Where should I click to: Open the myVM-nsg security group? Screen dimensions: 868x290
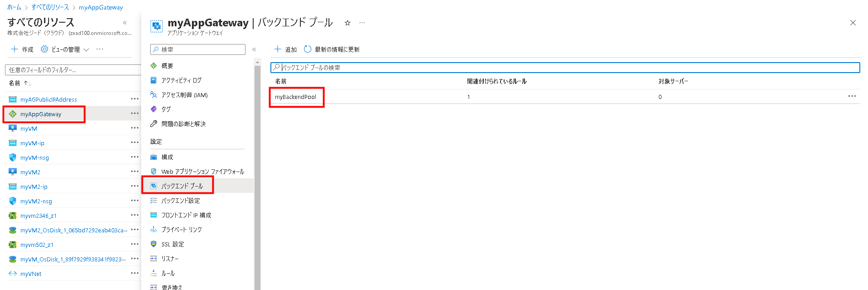(34, 157)
